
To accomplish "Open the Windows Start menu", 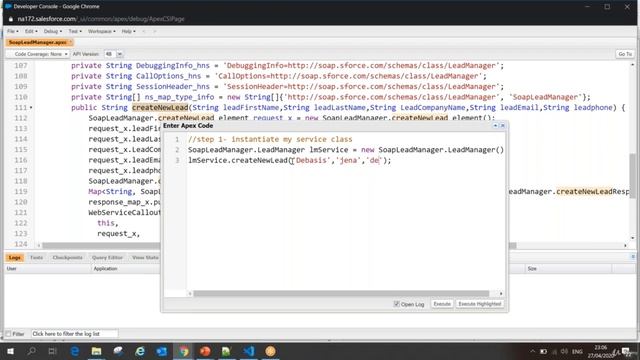I will [10, 351].
